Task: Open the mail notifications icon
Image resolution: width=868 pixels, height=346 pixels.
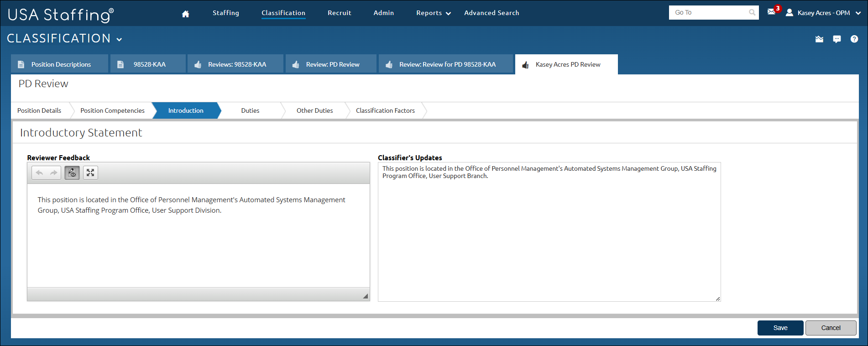Action: (772, 11)
